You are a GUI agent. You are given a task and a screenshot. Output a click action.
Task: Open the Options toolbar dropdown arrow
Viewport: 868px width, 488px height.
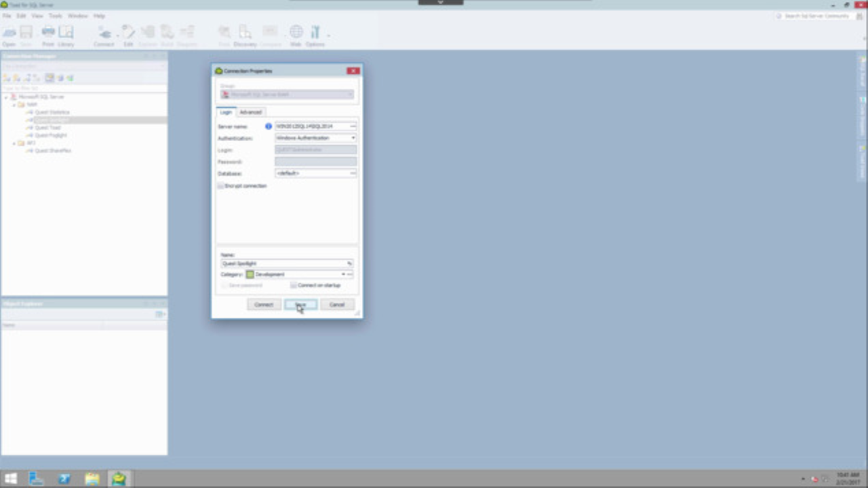point(328,34)
